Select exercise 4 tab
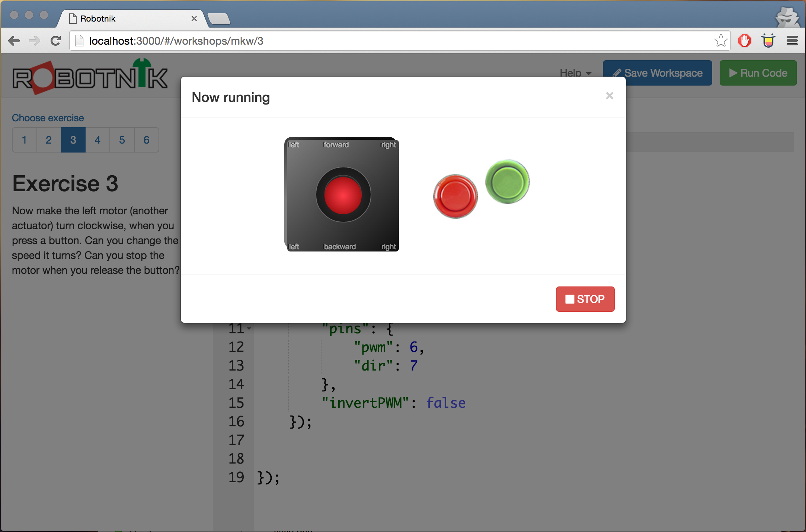806x532 pixels. 97,140
